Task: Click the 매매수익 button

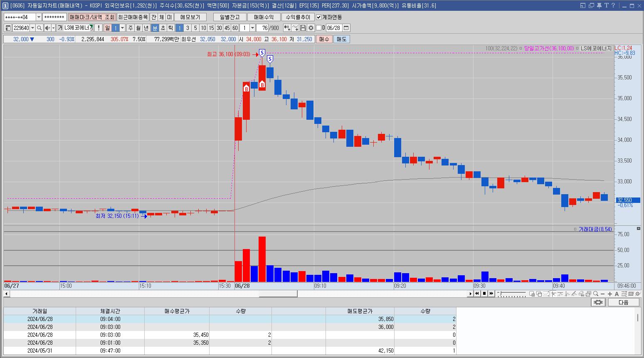Action: (x=264, y=17)
